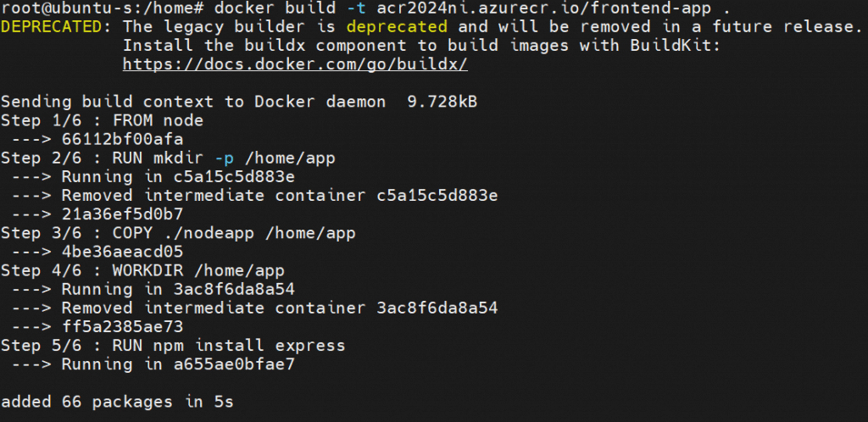Screen dimensions: 868x422
Task: Click the yellow DEPRECATED warning label
Action: click(56, 27)
